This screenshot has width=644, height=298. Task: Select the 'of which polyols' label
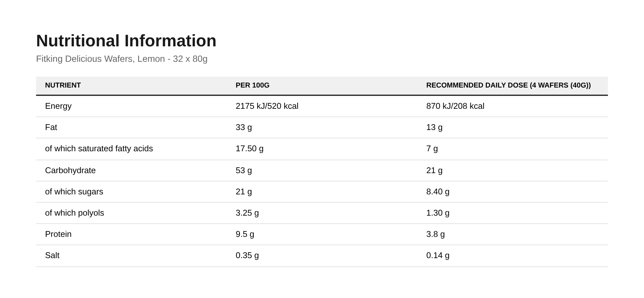coord(74,213)
